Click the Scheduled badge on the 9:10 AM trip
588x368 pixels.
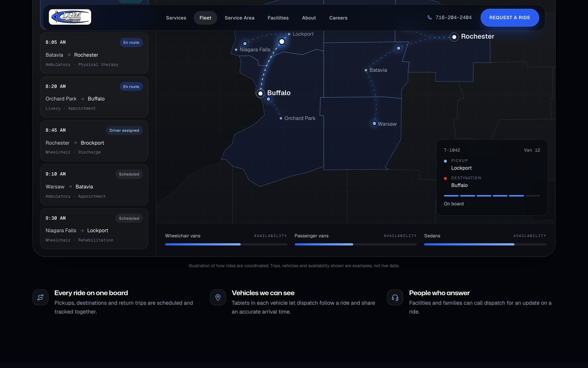coord(129,174)
